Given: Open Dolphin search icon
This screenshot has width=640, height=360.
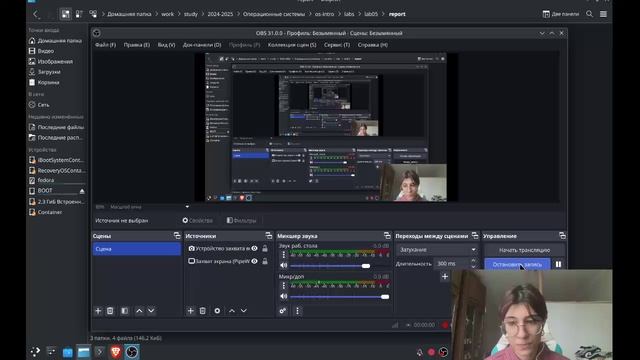Looking at the screenshot, I should click(x=589, y=14).
